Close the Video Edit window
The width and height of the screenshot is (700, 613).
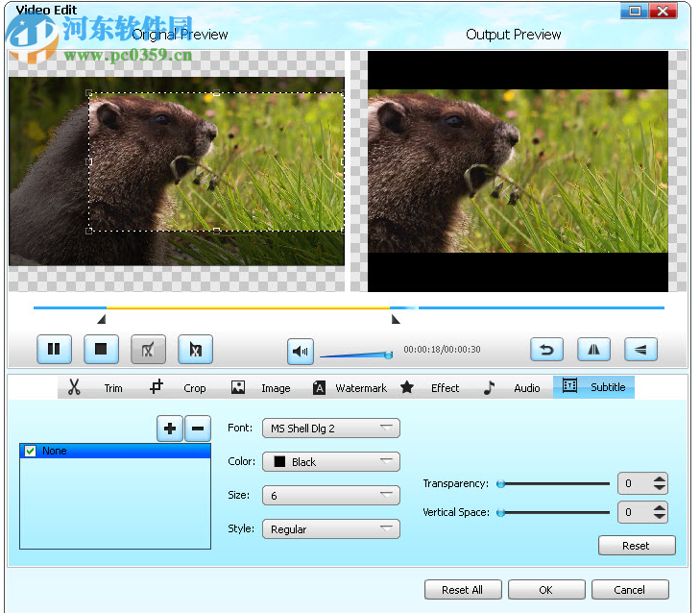[x=663, y=11]
